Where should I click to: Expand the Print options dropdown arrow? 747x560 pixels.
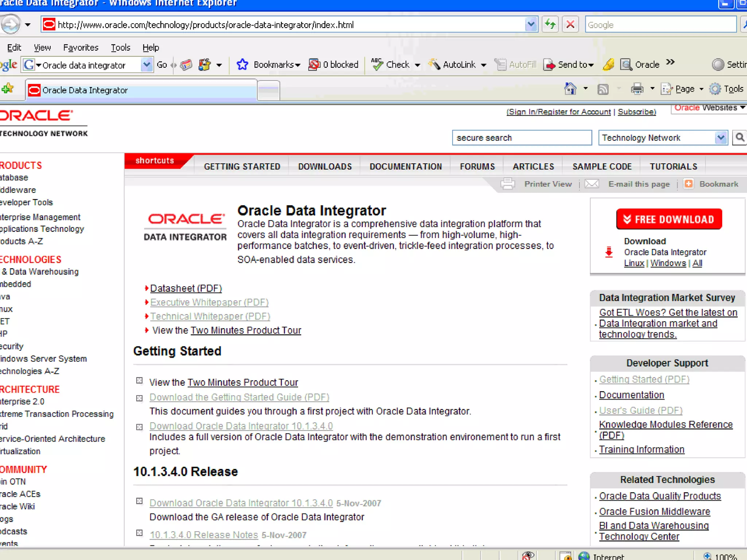pyautogui.click(x=652, y=89)
